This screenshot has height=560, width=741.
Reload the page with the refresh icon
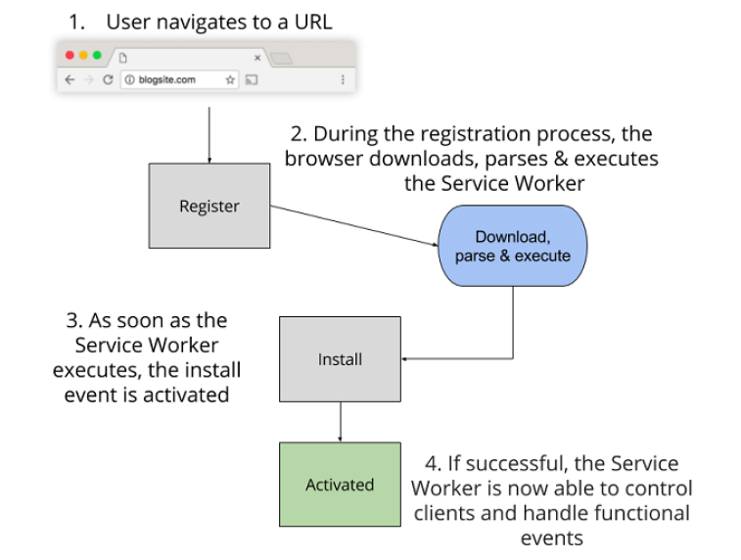(108, 80)
